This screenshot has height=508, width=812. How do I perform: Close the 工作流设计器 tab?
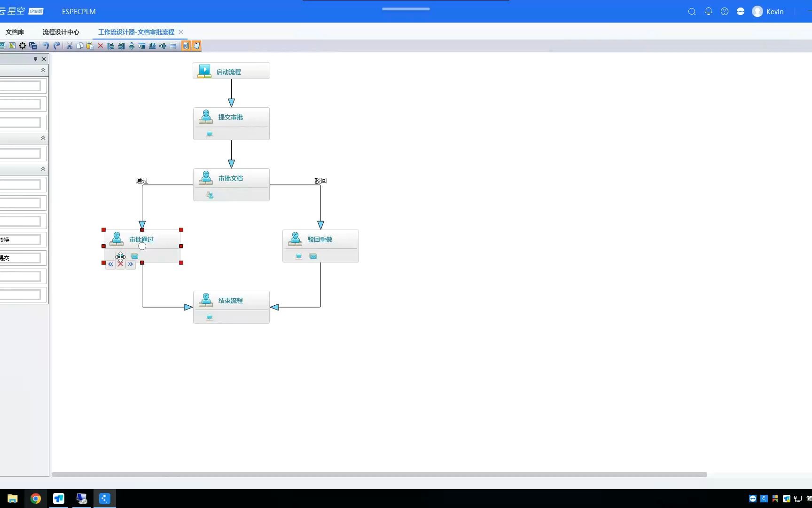coord(181,32)
